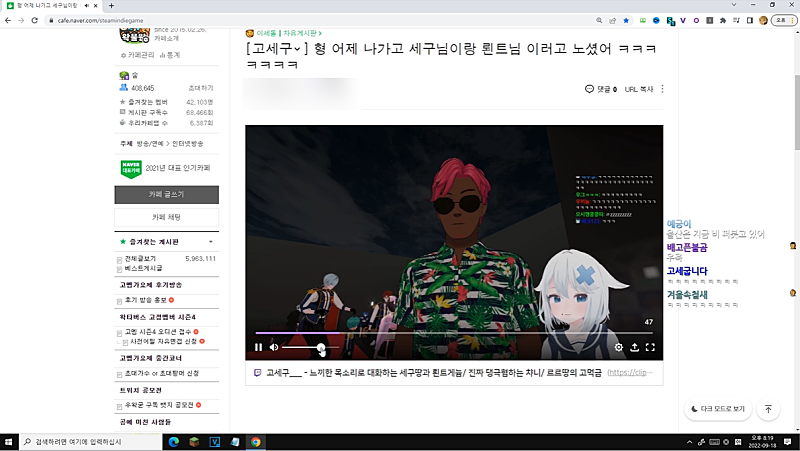Enable 다크 모드로 보기 dark mode
The image size is (800, 451).
pos(718,409)
